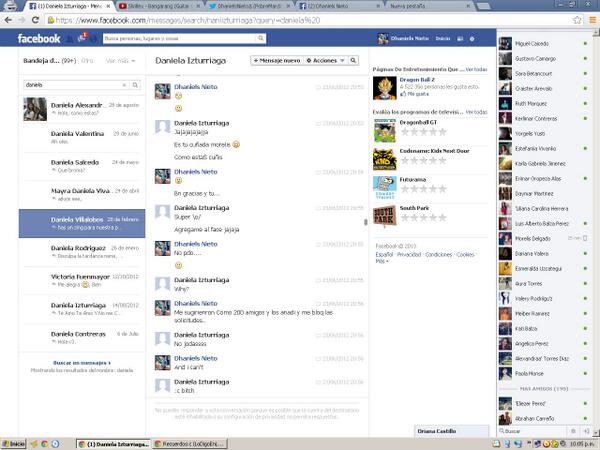Open the Dragon Ball Z page link

point(417,80)
